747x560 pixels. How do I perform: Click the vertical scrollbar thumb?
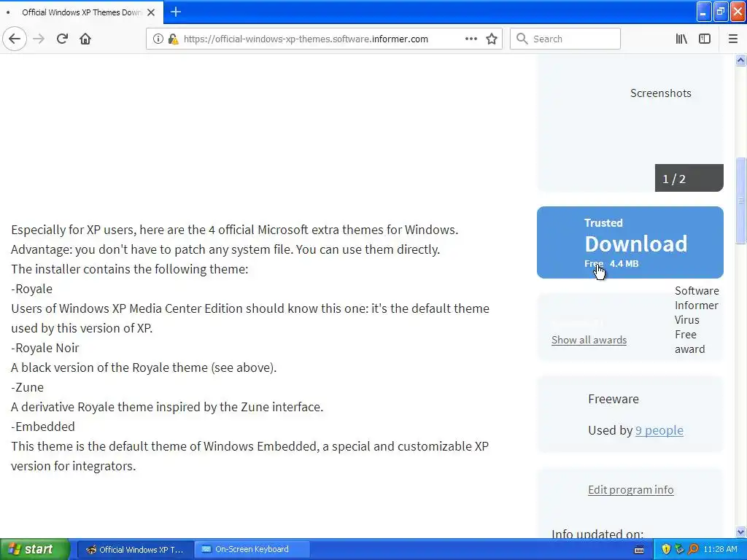click(741, 200)
